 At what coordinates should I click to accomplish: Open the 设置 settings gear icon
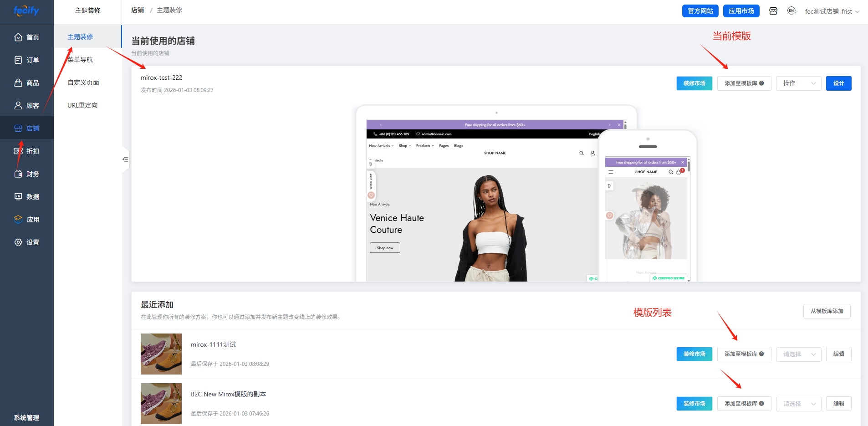point(18,242)
